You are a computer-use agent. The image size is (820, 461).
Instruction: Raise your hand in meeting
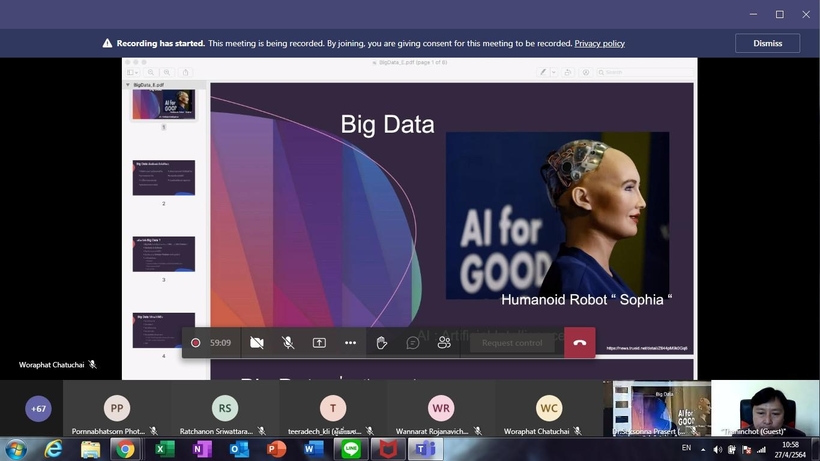click(x=382, y=343)
